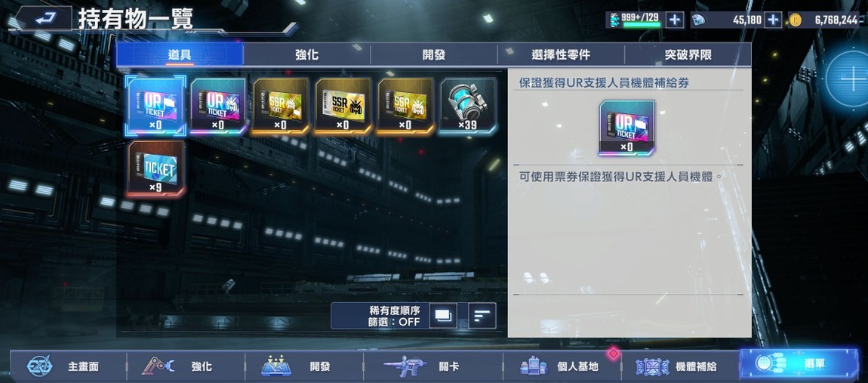Add stamina with the plus button
Image resolution: width=868 pixels, height=383 pixels.
[x=674, y=20]
